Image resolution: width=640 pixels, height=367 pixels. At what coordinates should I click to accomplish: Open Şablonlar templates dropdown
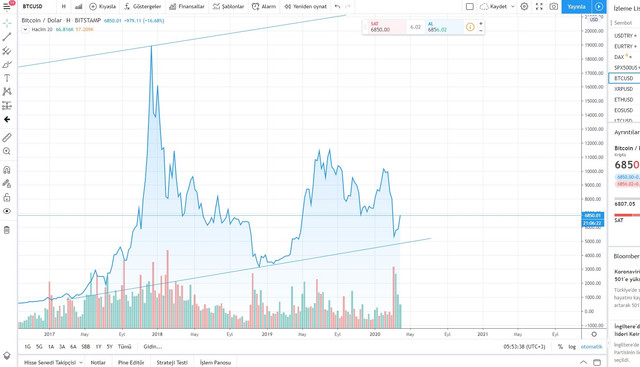(228, 7)
